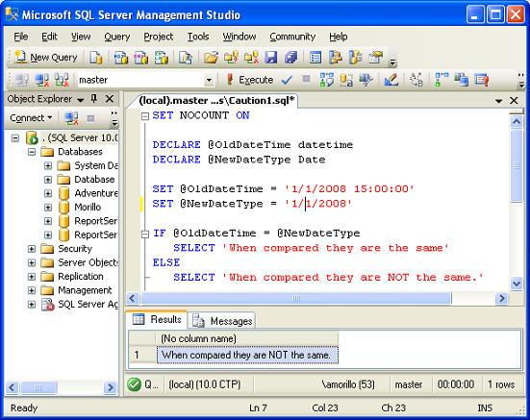Screen dimensions: 530x420
Task: Parse the query with the checkmark icon
Action: pyautogui.click(x=287, y=80)
